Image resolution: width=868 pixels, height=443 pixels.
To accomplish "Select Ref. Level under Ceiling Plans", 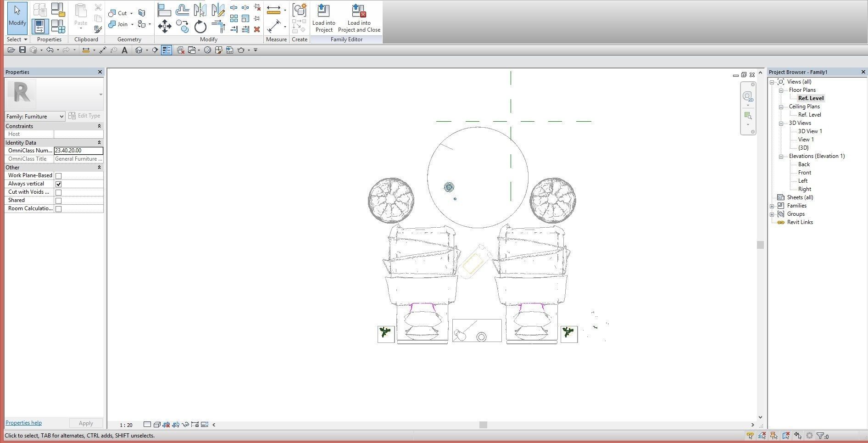I will click(810, 115).
